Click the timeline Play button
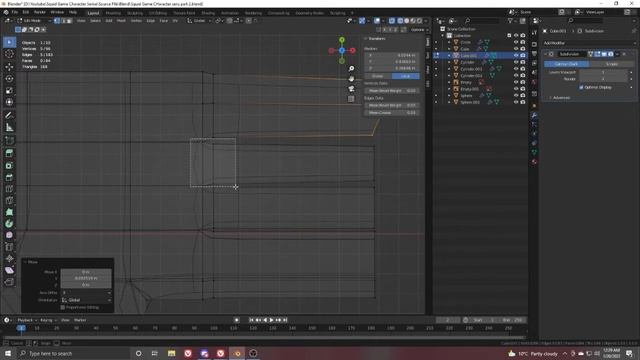640x360 pixels. 271,320
